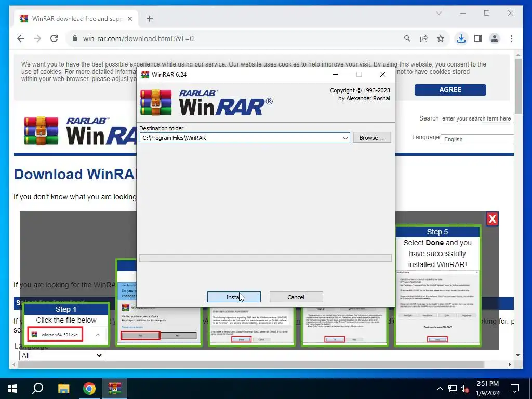Open Windows notification center
The height and width of the screenshot is (399, 532).
tap(515, 389)
